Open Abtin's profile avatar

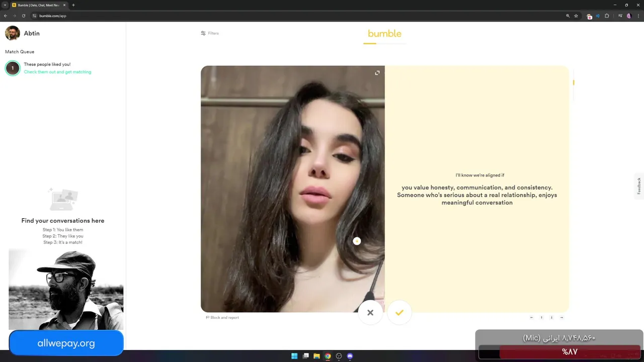(13, 33)
